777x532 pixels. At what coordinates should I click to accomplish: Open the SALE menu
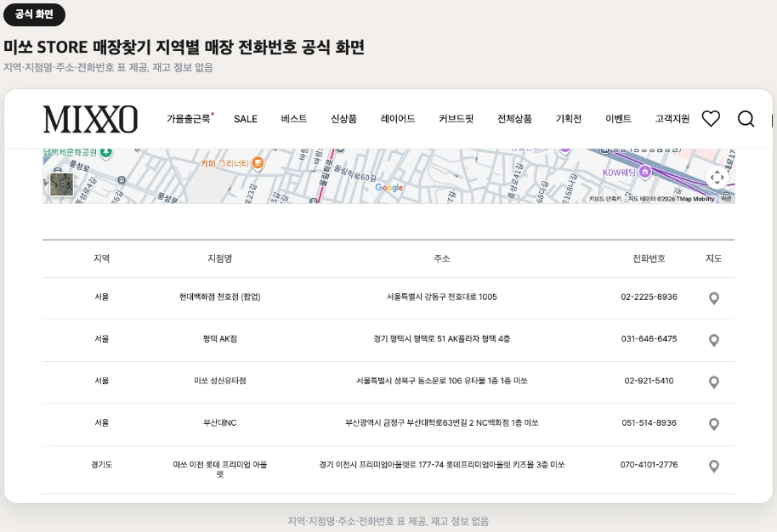[246, 119]
